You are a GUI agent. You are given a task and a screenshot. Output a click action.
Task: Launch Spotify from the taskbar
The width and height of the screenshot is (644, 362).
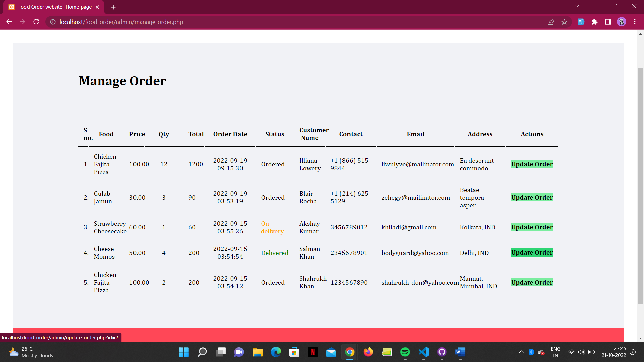click(x=405, y=352)
